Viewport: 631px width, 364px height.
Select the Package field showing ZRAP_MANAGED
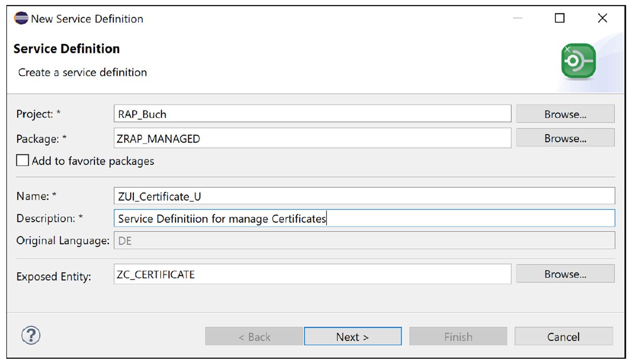point(311,138)
